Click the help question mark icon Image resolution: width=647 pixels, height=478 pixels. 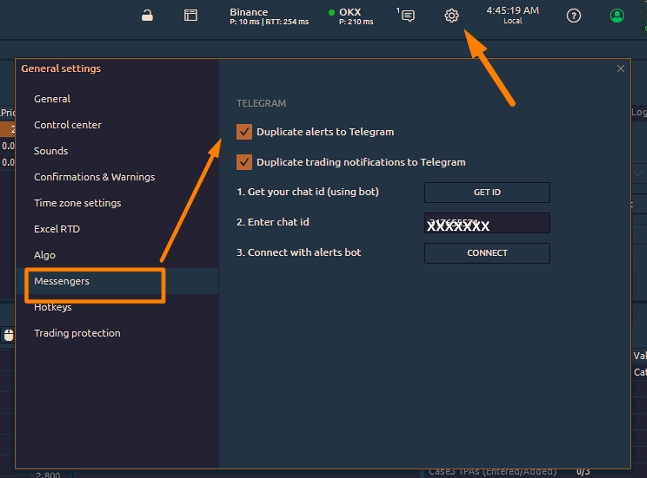(x=573, y=15)
